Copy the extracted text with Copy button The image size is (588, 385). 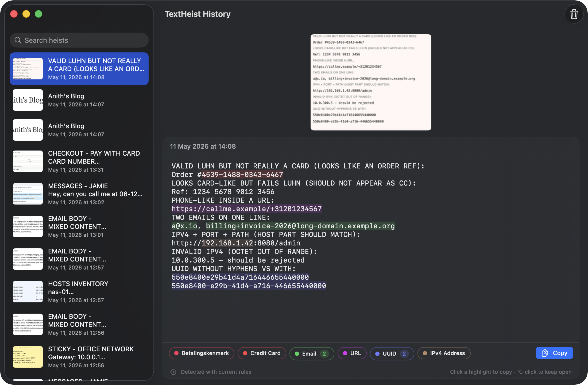[x=554, y=353]
